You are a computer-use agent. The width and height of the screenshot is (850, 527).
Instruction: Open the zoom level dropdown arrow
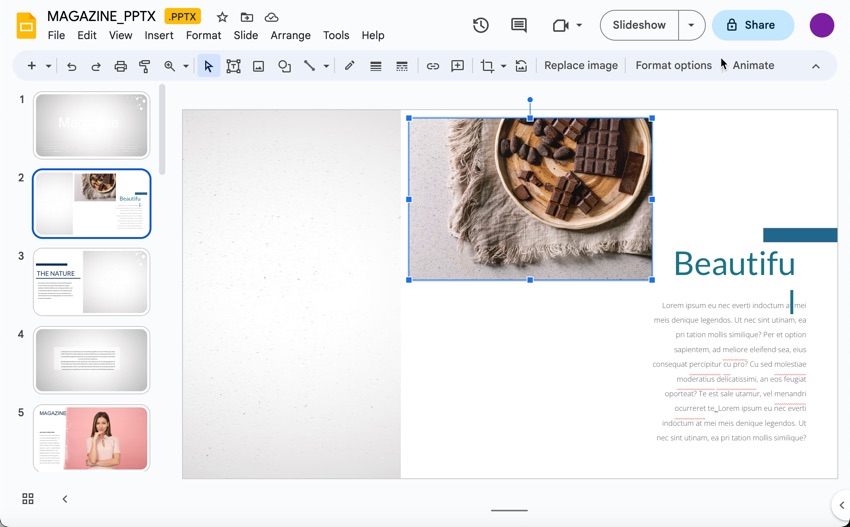click(x=186, y=66)
